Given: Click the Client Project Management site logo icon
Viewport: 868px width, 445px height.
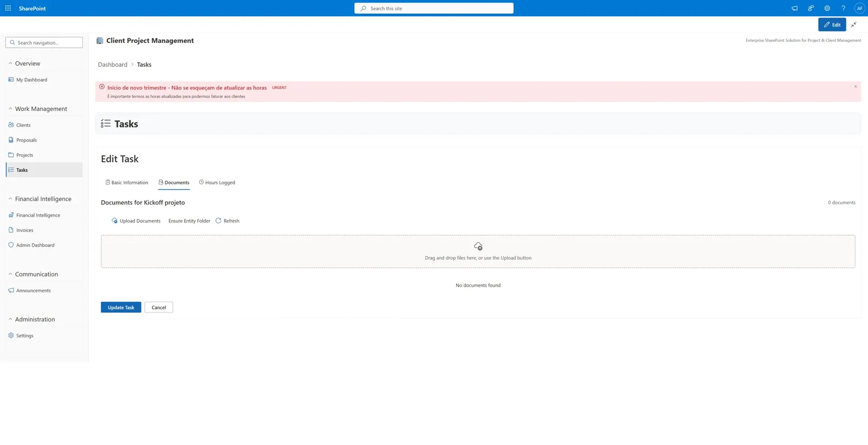Looking at the screenshot, I should [100, 41].
